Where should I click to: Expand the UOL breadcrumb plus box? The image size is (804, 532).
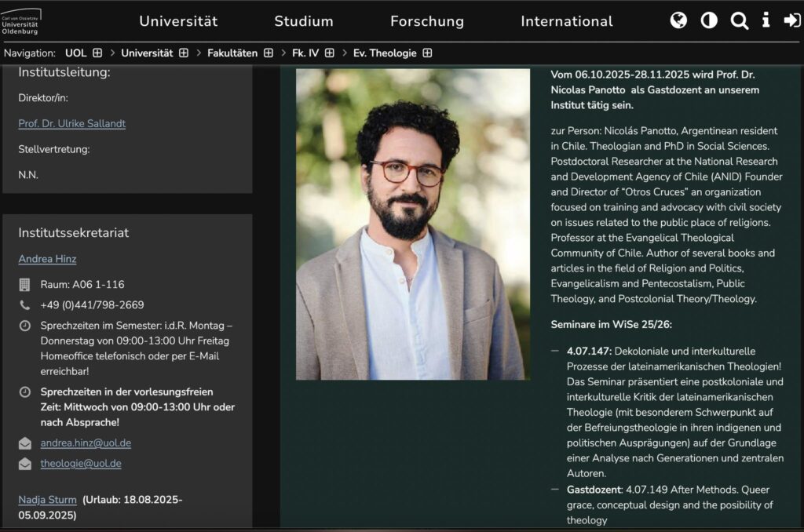(97, 53)
